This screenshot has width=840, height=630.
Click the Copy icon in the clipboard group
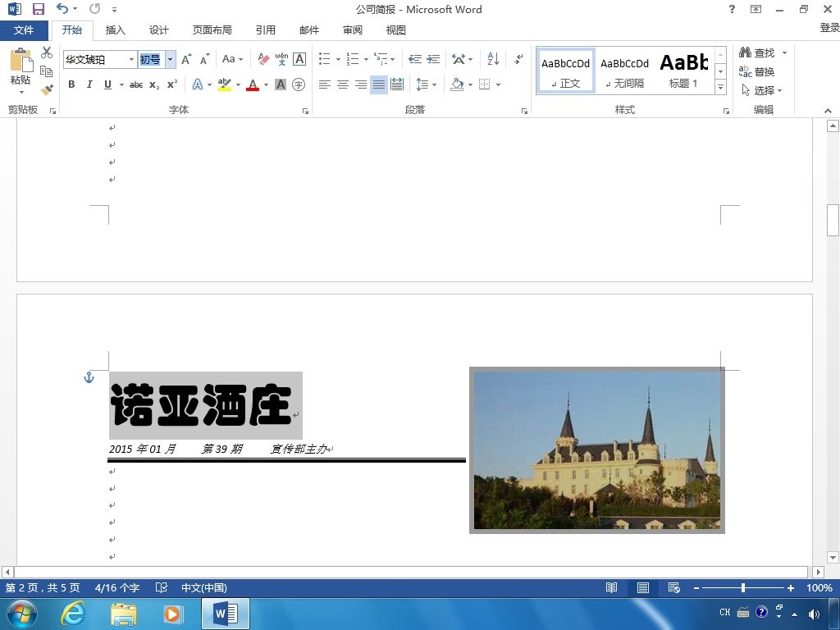click(x=47, y=71)
